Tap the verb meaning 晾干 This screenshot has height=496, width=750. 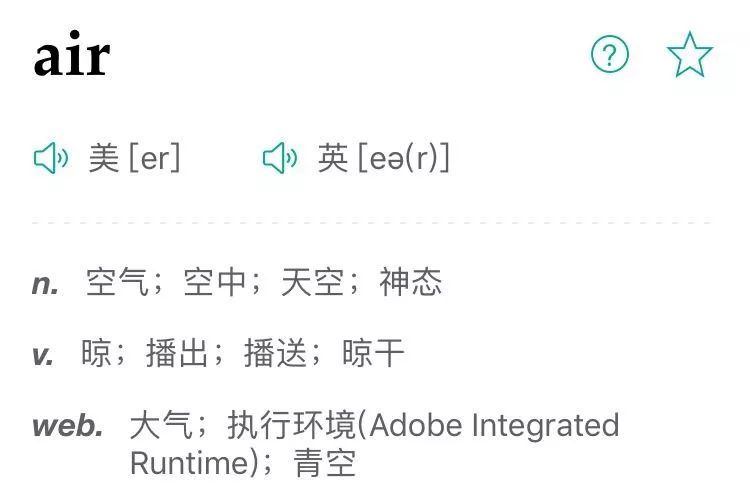coord(373,353)
